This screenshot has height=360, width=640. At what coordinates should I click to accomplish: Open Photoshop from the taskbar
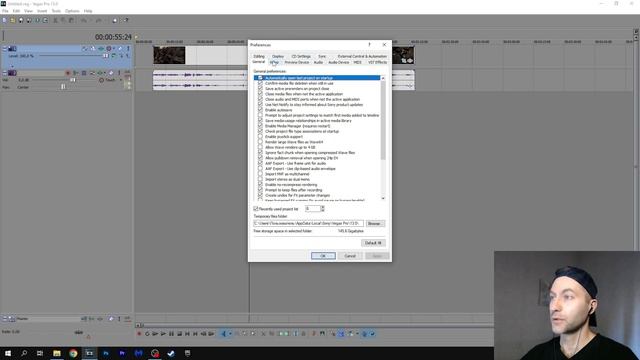pyautogui.click(x=106, y=353)
